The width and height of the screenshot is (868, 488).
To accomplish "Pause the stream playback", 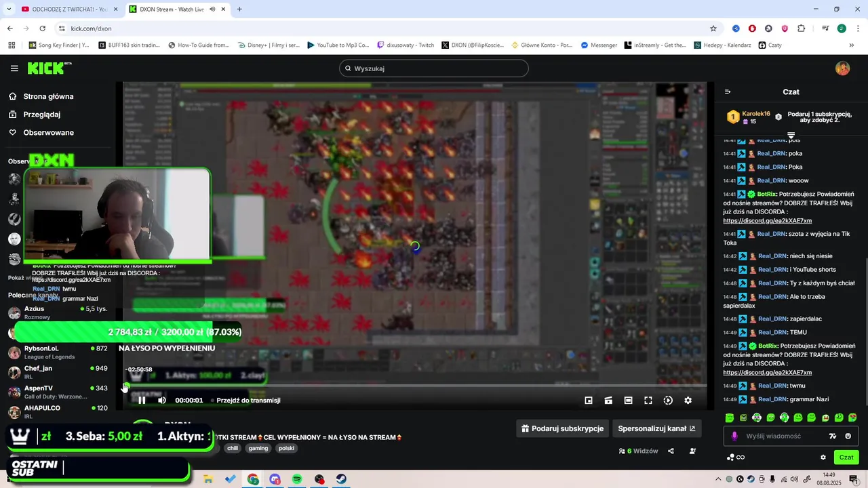I will click(142, 401).
